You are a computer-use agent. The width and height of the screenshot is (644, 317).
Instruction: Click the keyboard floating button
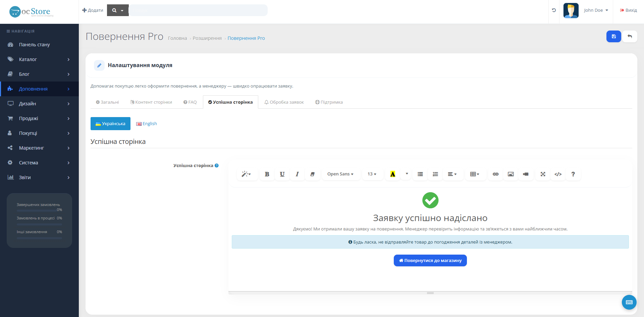pos(629,302)
